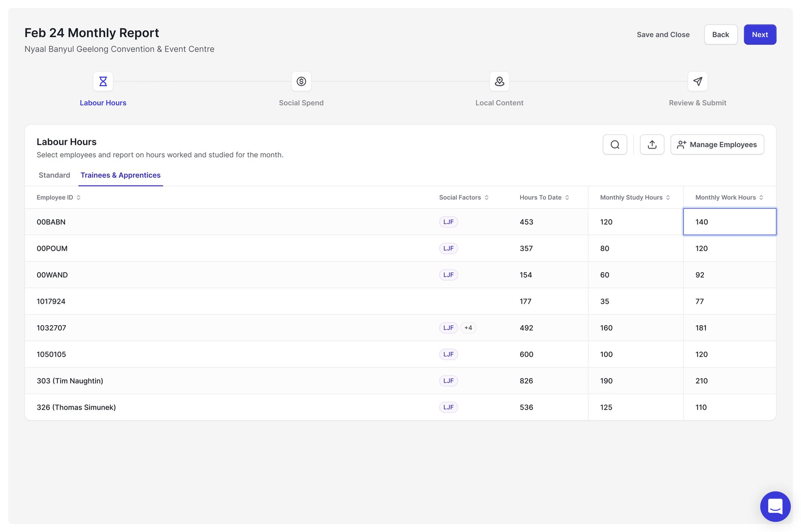Click the Back button
Viewport: 801px width, 532px height.
pos(720,35)
